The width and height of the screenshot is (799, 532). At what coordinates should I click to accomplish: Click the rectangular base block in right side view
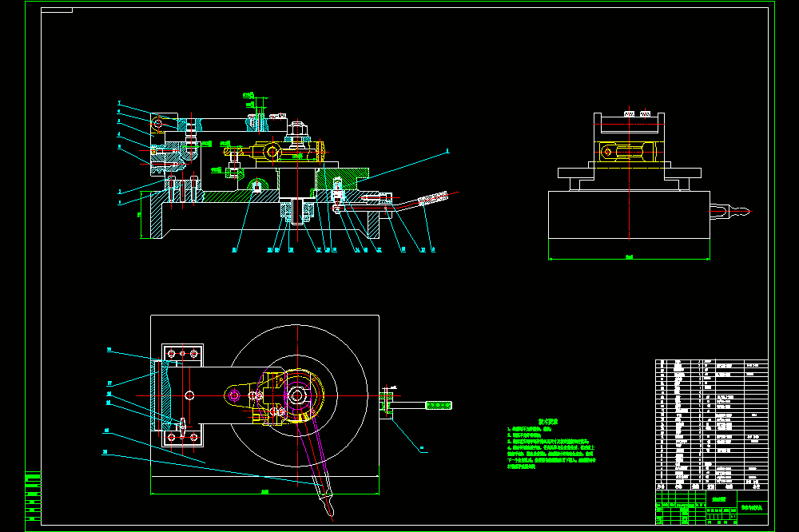pos(629,215)
